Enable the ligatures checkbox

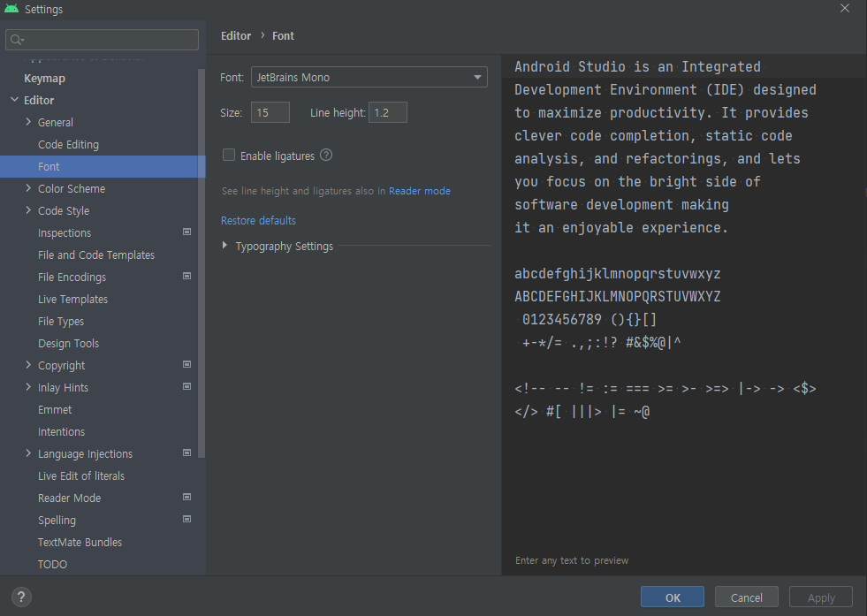point(229,155)
